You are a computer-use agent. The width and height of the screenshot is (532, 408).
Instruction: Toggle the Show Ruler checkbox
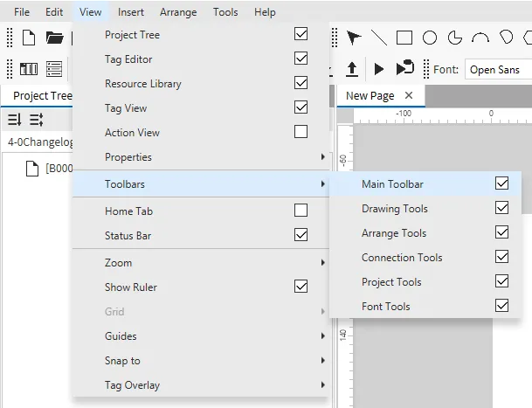pos(301,287)
